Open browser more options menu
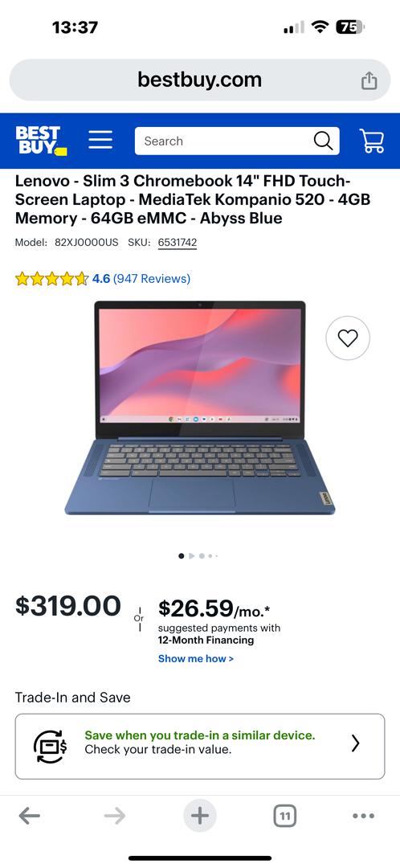Screen dimensions: 400x868 [364, 816]
